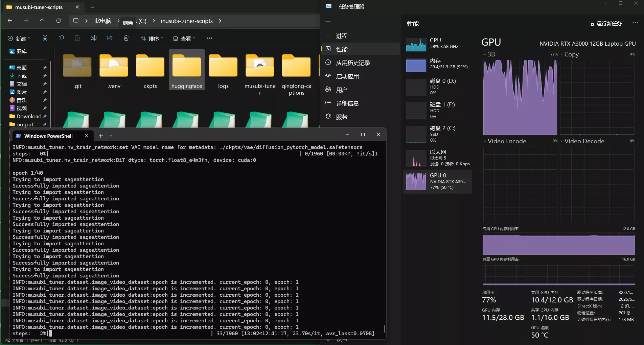Screen dimensions: 644x345
Task: Open PowerShell new tab profile dropdown
Action: point(111,136)
